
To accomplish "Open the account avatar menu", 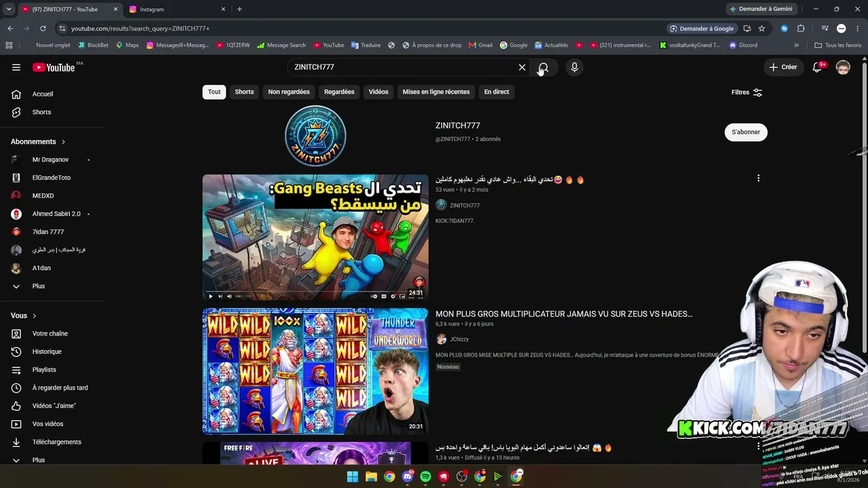I will pyautogui.click(x=843, y=67).
